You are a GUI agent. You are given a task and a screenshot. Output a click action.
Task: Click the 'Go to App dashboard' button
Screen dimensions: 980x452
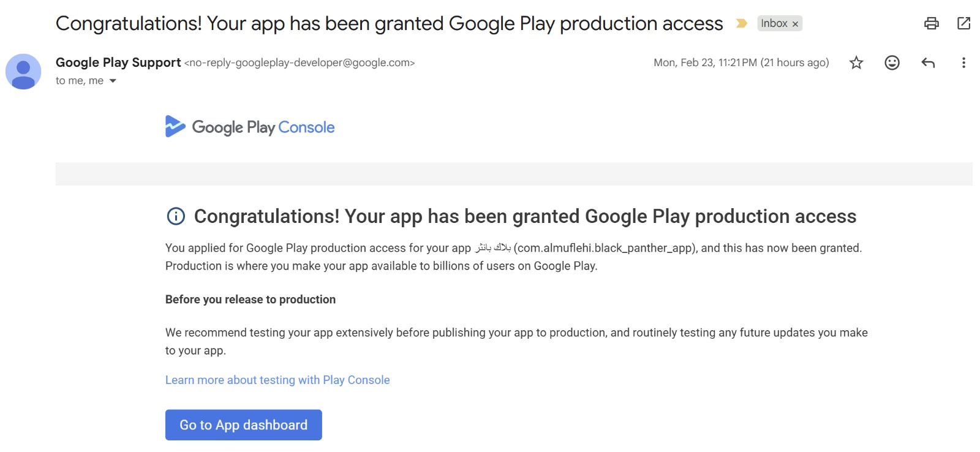tap(244, 425)
